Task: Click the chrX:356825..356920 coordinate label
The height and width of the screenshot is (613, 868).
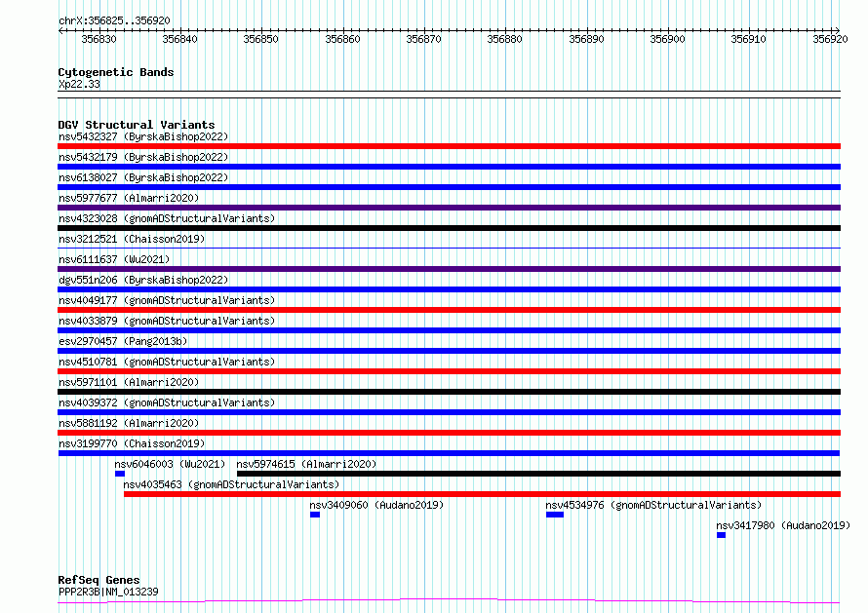Action: click(114, 21)
